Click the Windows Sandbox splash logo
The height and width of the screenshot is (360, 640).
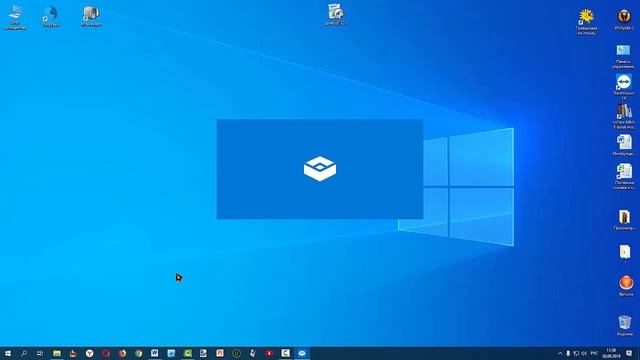click(320, 169)
